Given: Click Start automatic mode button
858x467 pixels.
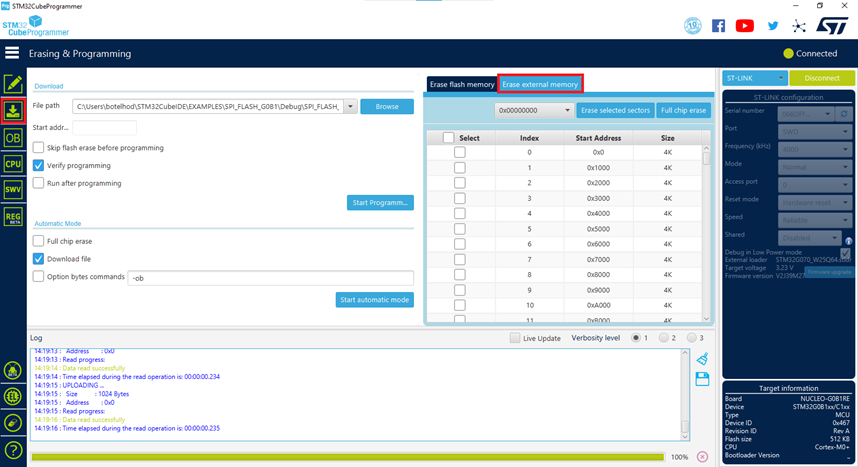Looking at the screenshot, I should coord(375,299).
